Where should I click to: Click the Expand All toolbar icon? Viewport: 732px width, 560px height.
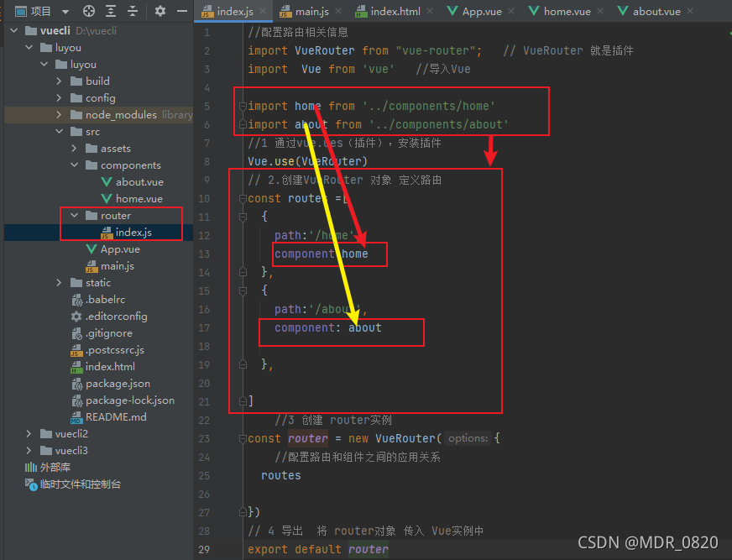pyautogui.click(x=111, y=11)
